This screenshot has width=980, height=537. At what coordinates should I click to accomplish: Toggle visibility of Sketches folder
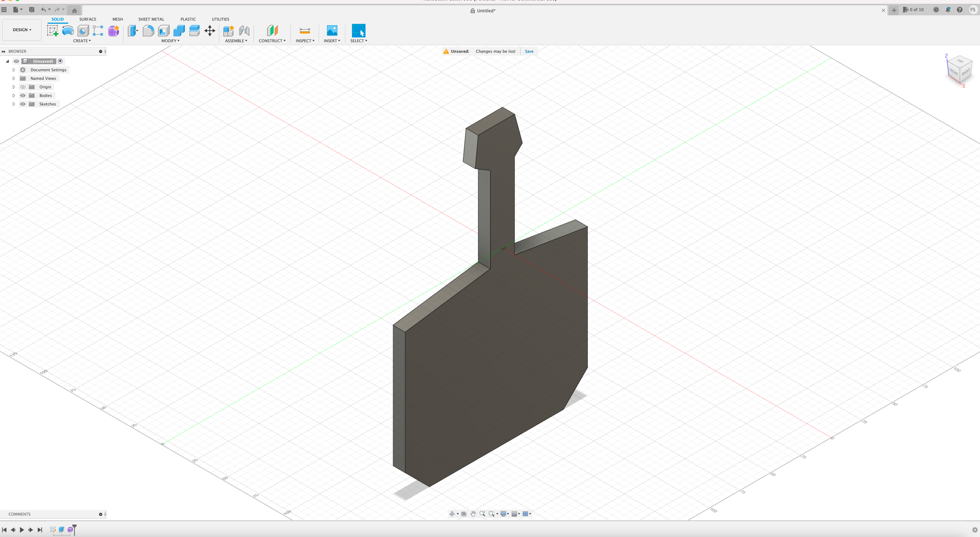click(x=23, y=104)
